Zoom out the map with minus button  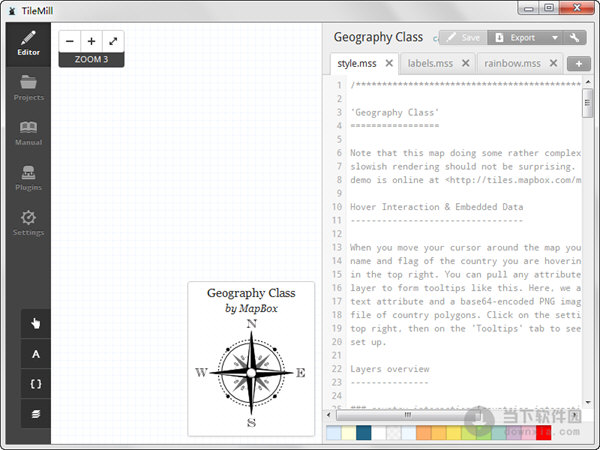coord(70,42)
